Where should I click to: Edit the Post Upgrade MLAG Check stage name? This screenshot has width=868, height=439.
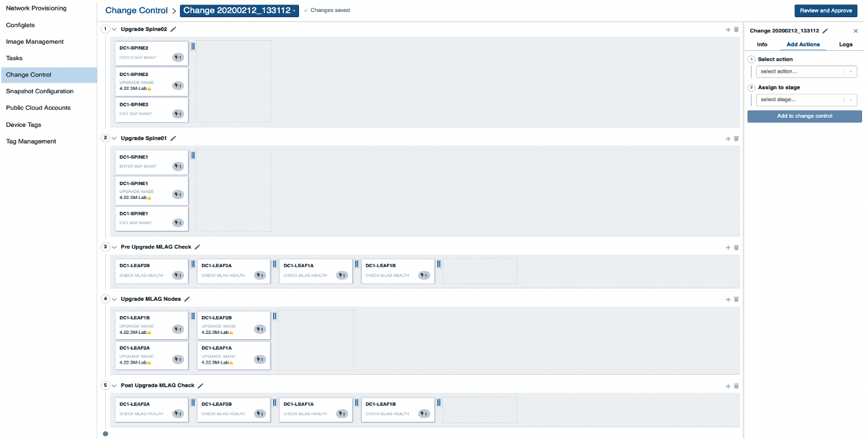(x=199, y=385)
